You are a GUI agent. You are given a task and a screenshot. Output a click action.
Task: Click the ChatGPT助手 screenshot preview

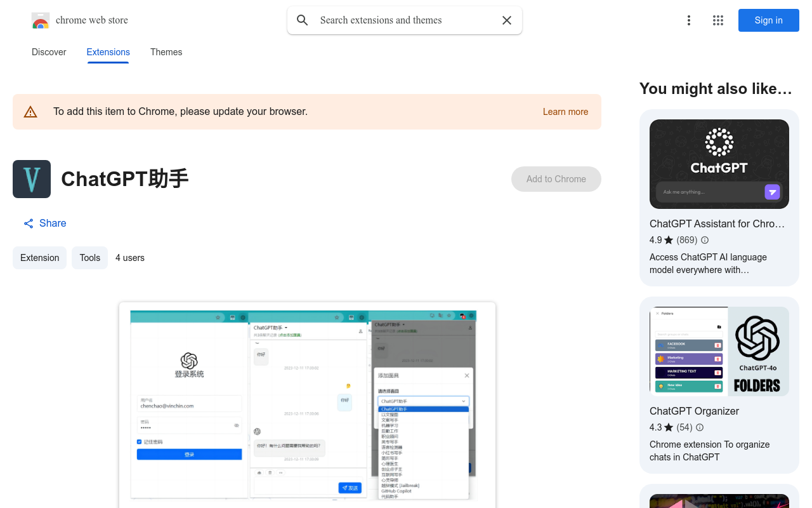point(307,406)
